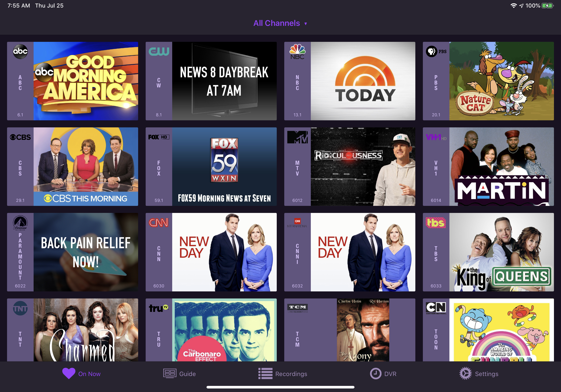Click the FOX HD logo icon
Screen dimensions: 561x392
point(159,137)
